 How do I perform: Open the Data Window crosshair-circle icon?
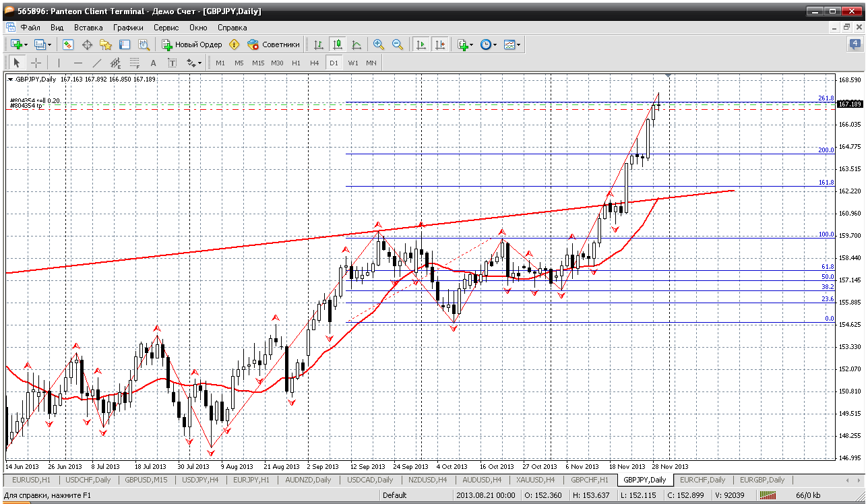[x=87, y=44]
